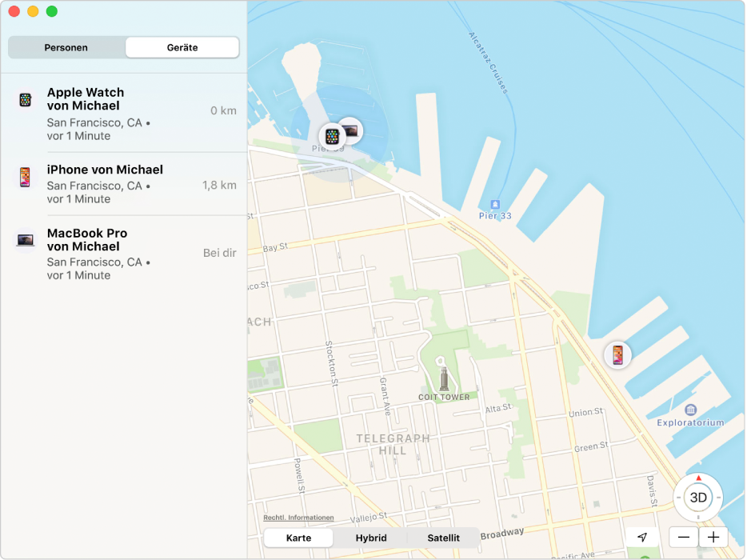Select MacBook Pro von Michael entry

point(124,254)
